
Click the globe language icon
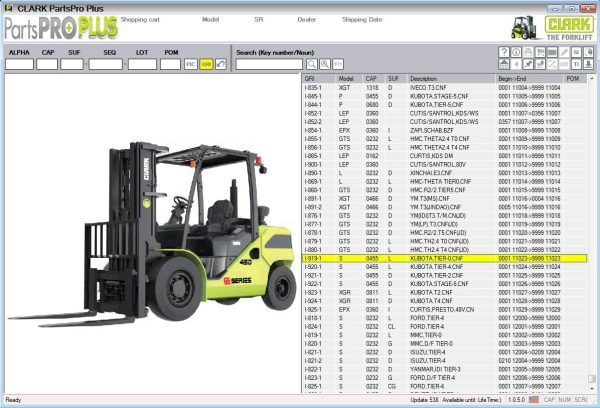click(x=589, y=52)
